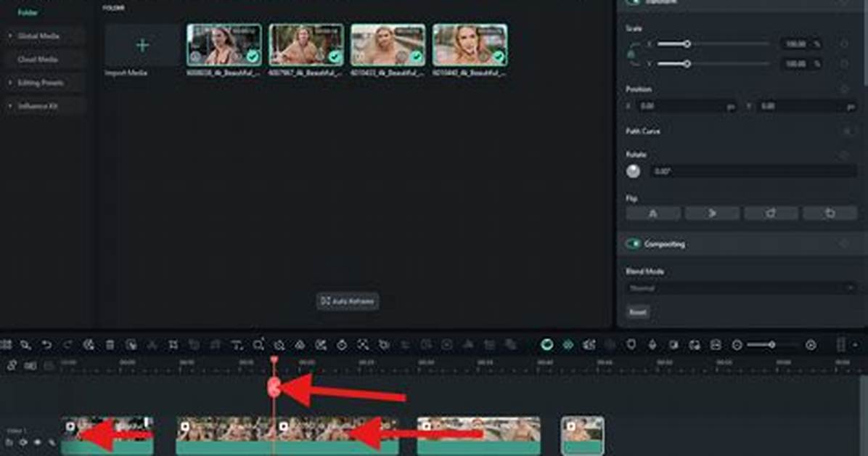
Task: Open dropdown arrow at toolbar far right
Action: tap(855, 345)
